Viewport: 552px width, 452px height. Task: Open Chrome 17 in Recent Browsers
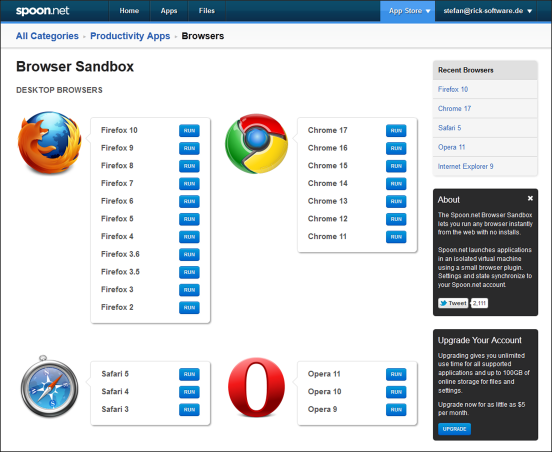[485, 109]
